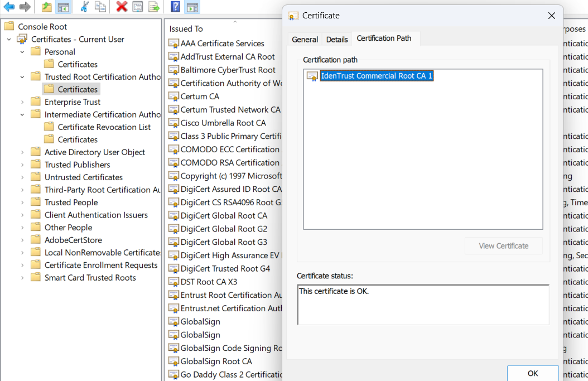
Task: Sort by the Issued To column header
Action: click(186, 29)
